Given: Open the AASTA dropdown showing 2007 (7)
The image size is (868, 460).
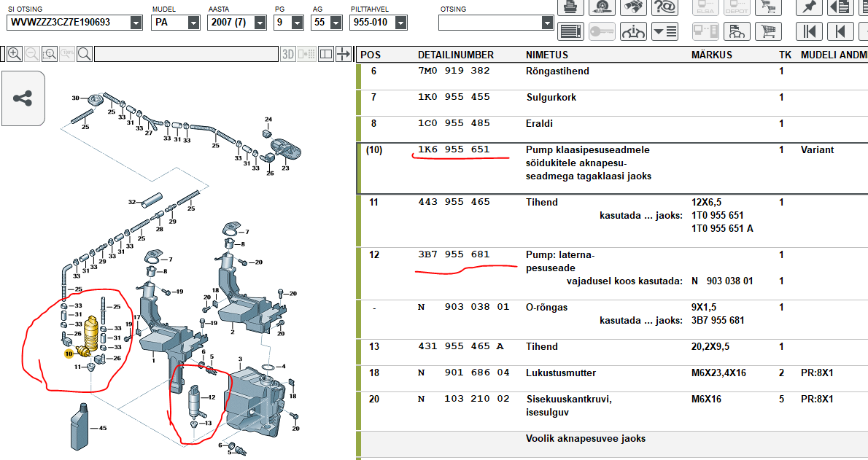Looking at the screenshot, I should [260, 23].
